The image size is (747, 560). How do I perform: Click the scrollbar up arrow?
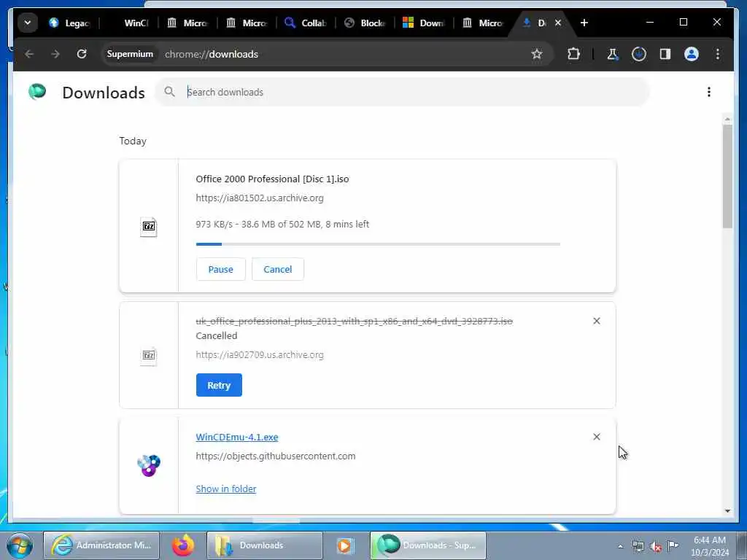(x=727, y=119)
